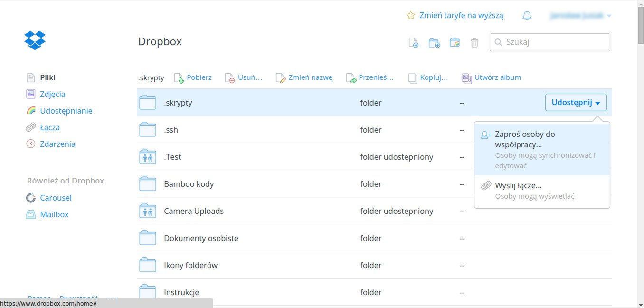
Task: Open the Dokumenty osobiste folder name
Action: (x=201, y=238)
